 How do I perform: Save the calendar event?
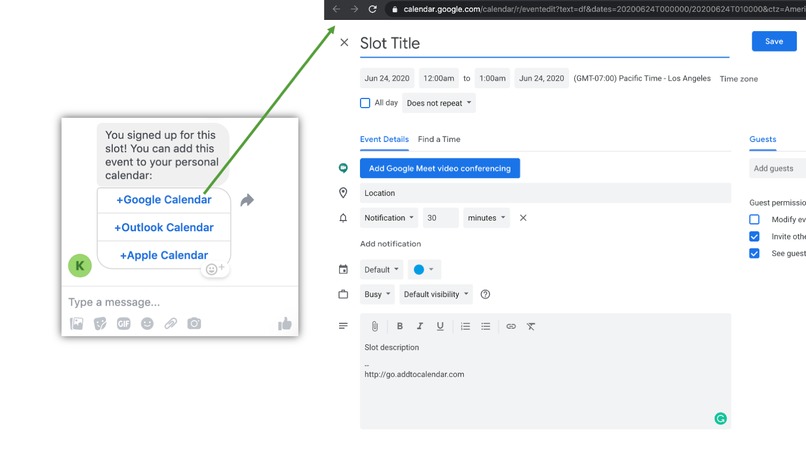pos(774,41)
